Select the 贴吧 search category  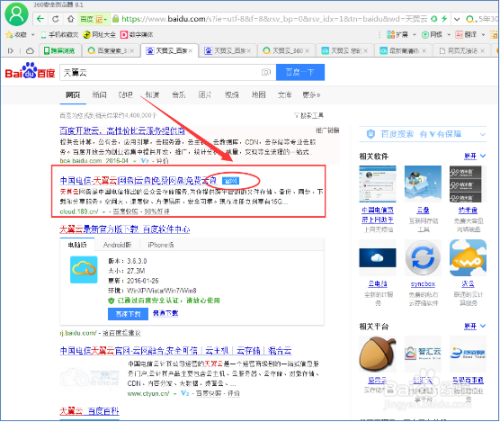126,95
